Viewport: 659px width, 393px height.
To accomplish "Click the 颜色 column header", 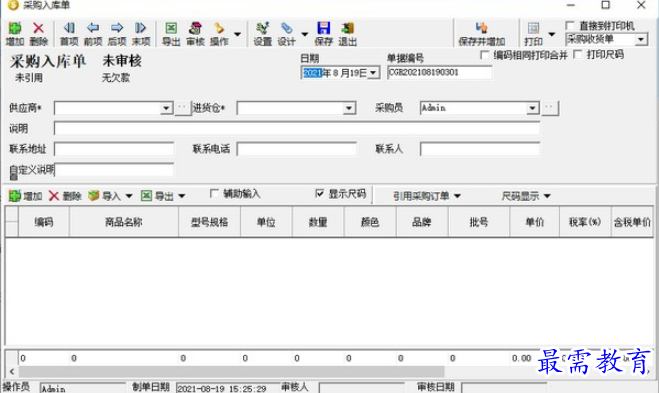I will tap(370, 222).
